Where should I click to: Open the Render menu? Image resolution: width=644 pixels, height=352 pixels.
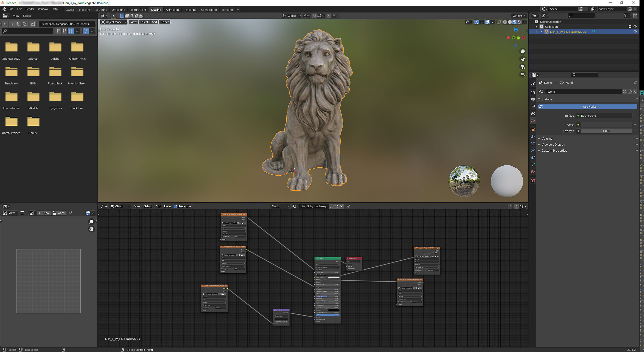30,9
